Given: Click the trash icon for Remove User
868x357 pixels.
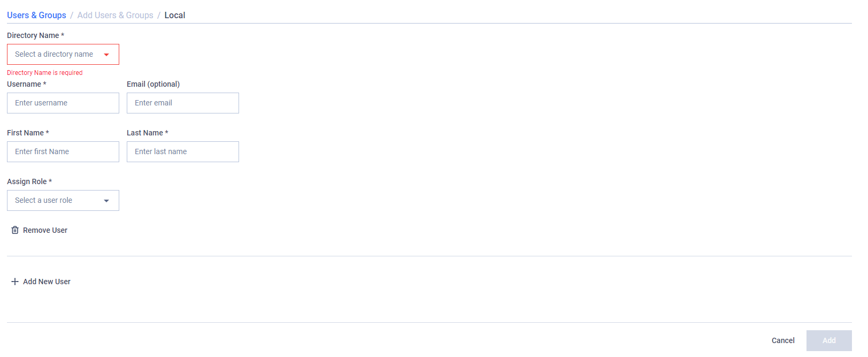Looking at the screenshot, I should (15, 230).
